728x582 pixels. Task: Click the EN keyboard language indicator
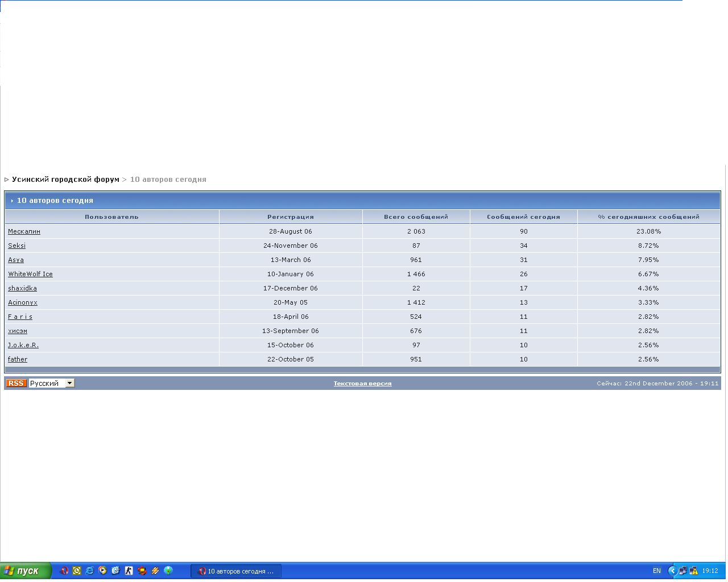tap(657, 571)
